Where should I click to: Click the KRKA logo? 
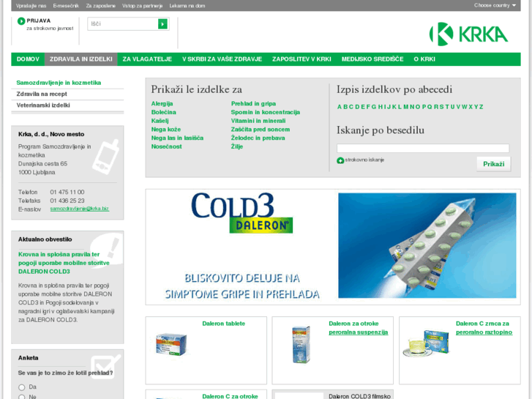[x=468, y=34]
